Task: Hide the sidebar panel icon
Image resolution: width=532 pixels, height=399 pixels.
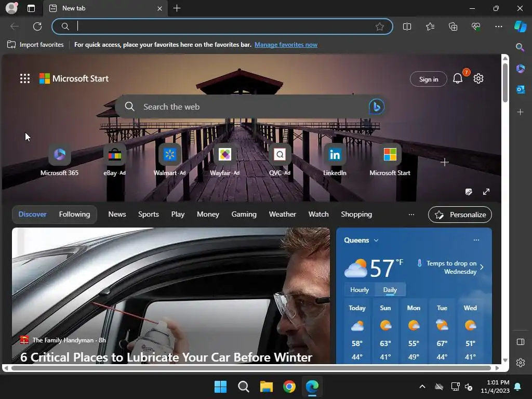Action: click(x=521, y=342)
